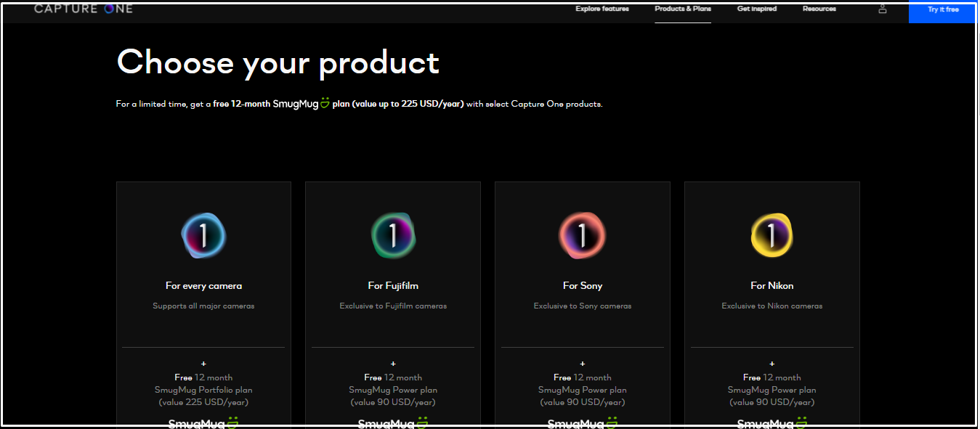Click "with select Capture One products" text
980x429 pixels.
tap(534, 104)
